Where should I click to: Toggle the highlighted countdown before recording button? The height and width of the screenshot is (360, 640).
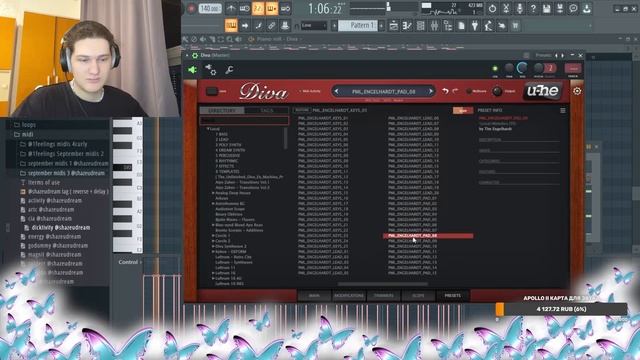pyautogui.click(x=258, y=8)
